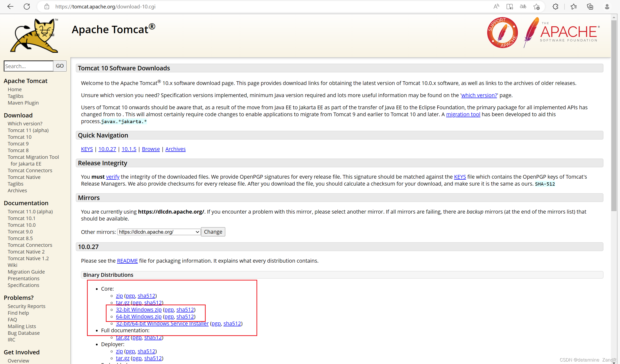Click the 'which version?' text link

[x=479, y=95]
